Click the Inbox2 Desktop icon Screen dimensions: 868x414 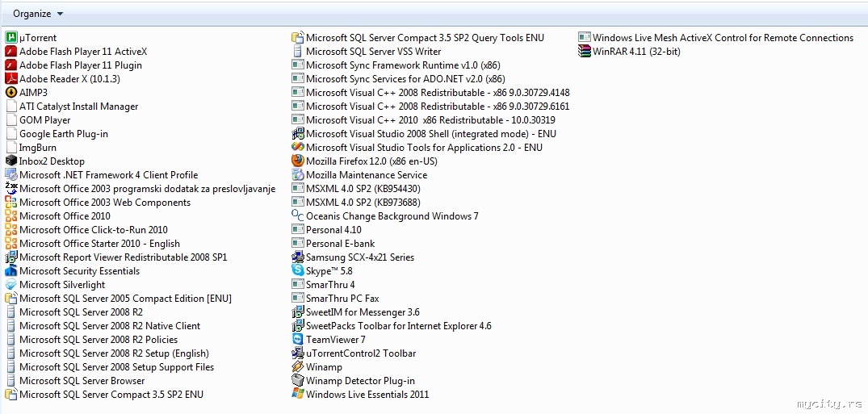pyautogui.click(x=11, y=161)
